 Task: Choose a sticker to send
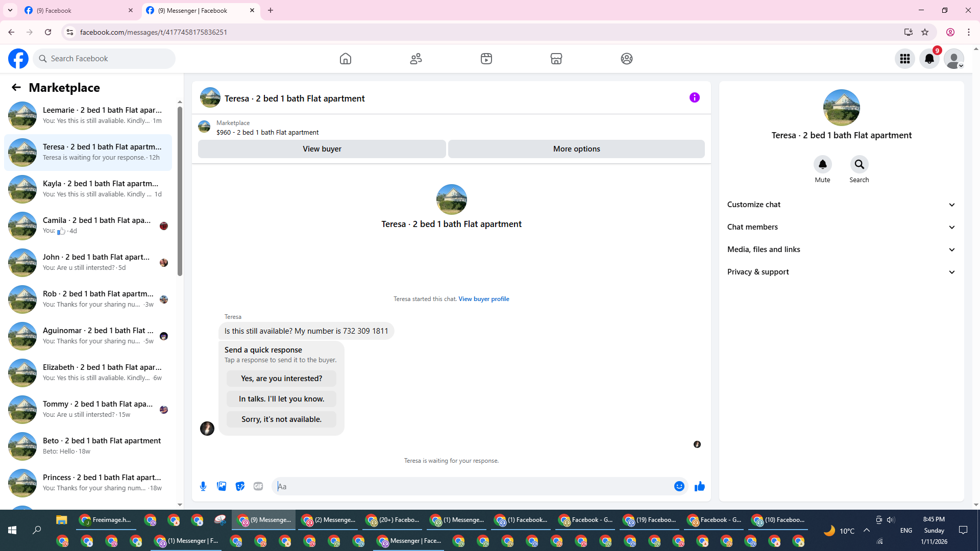[240, 486]
